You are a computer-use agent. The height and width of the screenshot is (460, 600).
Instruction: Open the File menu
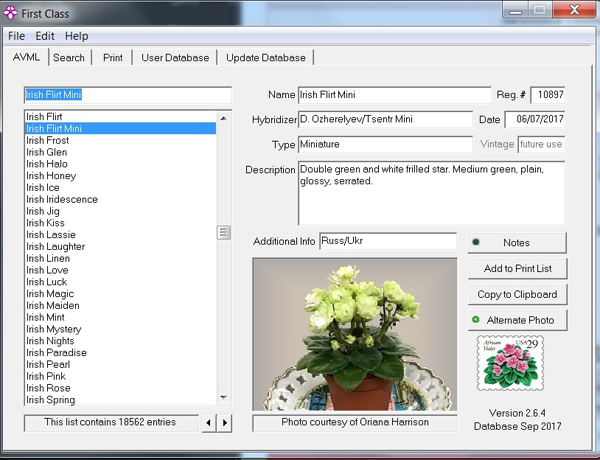[x=16, y=36]
